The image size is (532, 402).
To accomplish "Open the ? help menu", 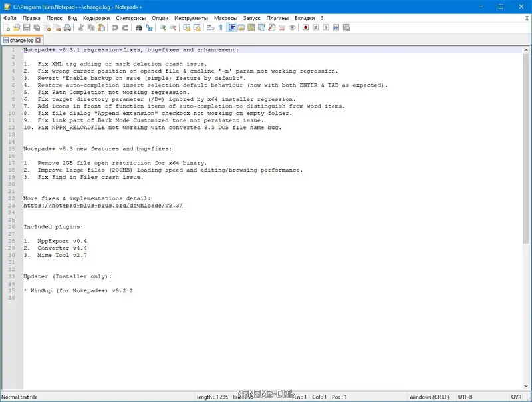I will pyautogui.click(x=322, y=19).
